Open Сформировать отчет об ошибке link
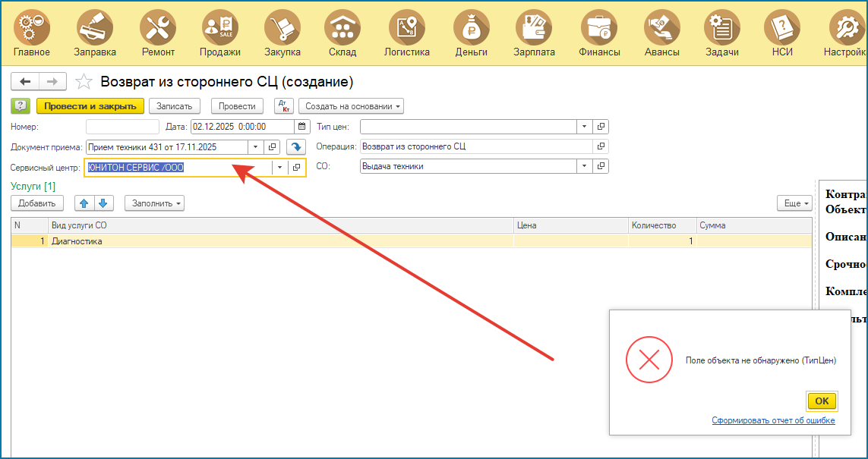868x459 pixels. [x=773, y=421]
